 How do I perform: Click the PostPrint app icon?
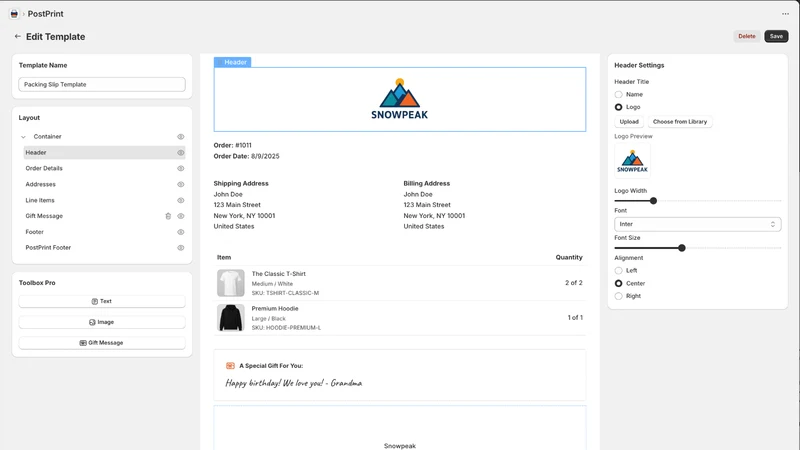click(14, 14)
